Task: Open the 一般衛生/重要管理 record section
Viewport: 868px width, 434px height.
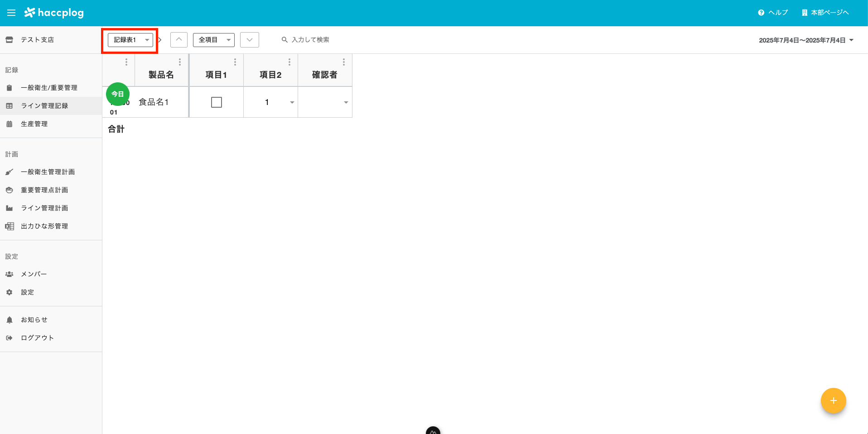Action: point(48,87)
